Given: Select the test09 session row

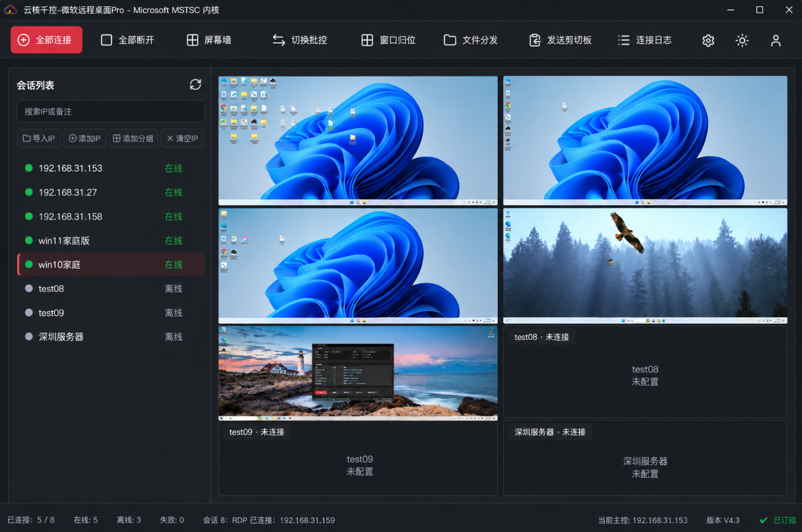Looking at the screenshot, I should tap(111, 313).
